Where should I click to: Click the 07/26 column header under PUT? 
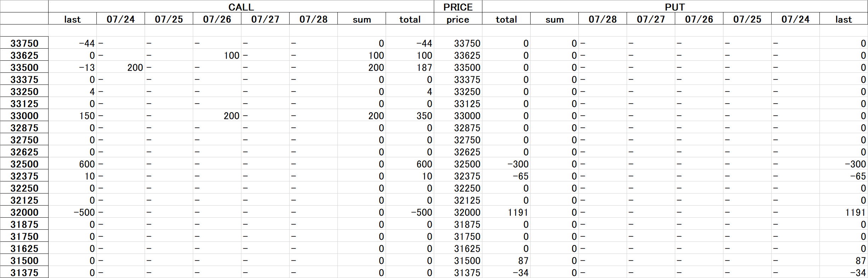[x=699, y=19]
